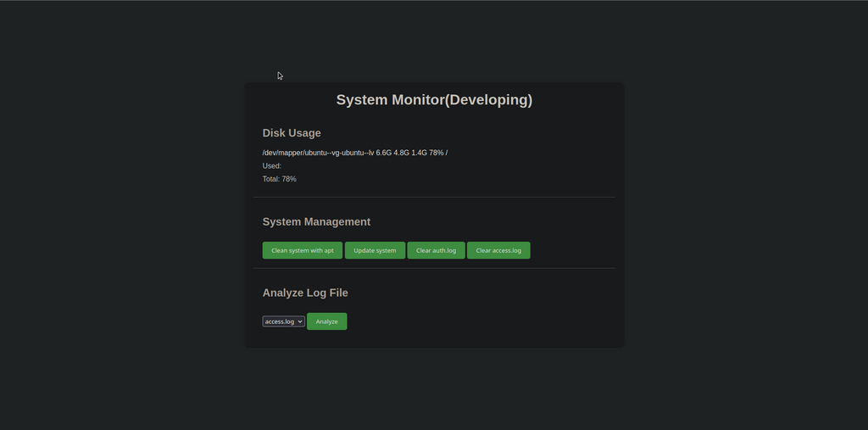Run Analyze on the selected log
Viewport: 868px width, 430px height.
[x=326, y=321]
